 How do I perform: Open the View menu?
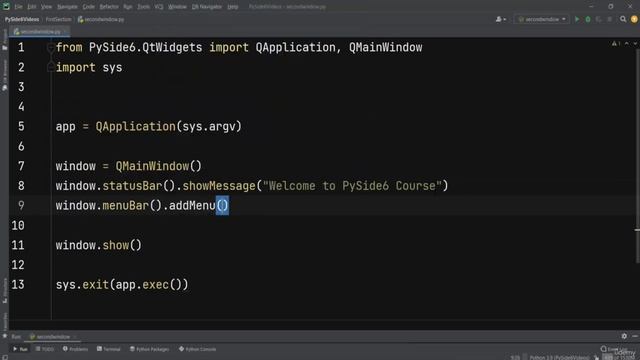coord(47,7)
